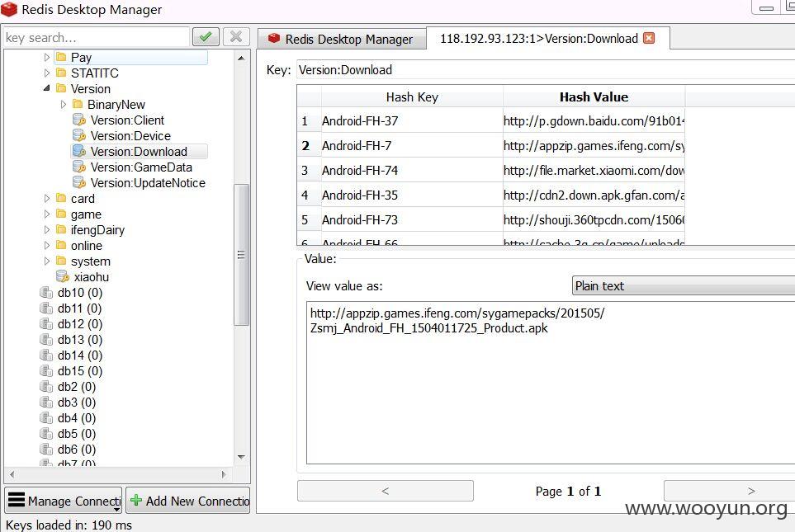Click the green checkmark search confirm button
Viewport: 795px width, 532px height.
(206, 37)
